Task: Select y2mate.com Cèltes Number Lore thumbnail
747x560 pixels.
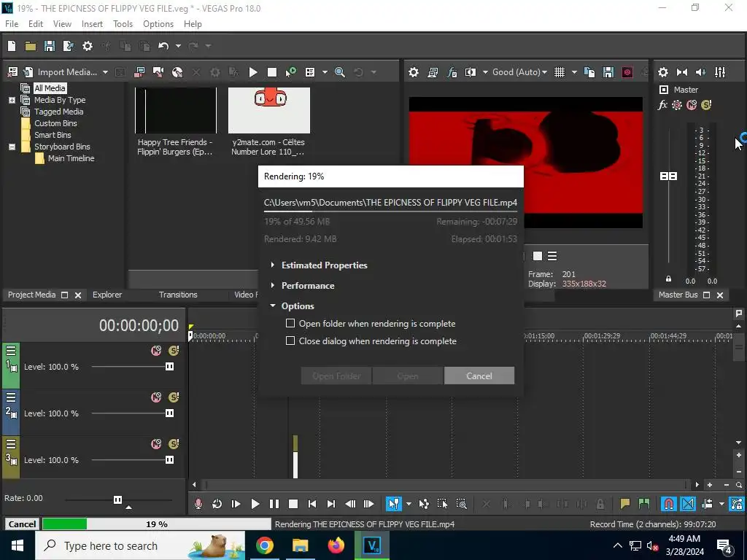Action: [269, 111]
